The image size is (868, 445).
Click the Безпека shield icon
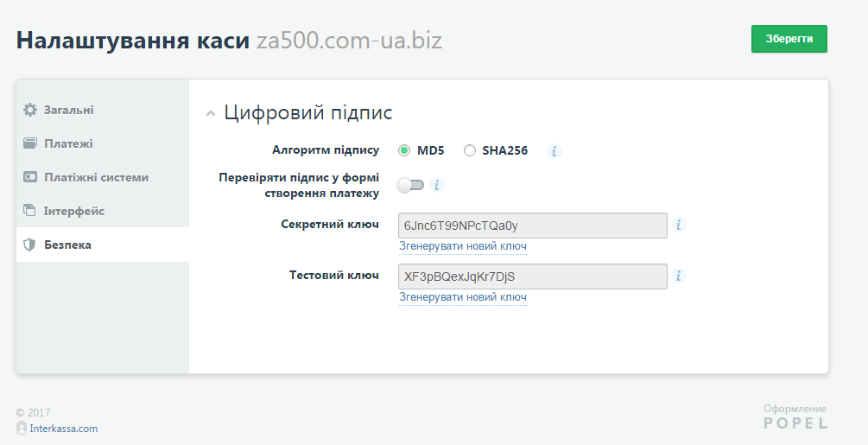(x=30, y=245)
